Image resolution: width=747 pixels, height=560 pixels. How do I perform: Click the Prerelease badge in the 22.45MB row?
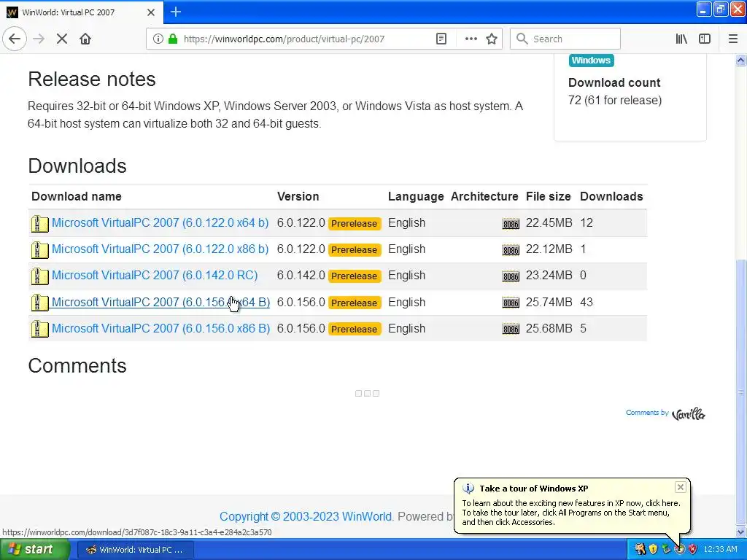(x=355, y=224)
